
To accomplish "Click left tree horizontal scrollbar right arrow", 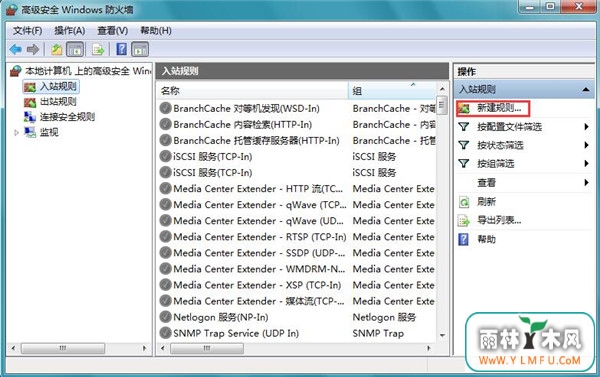I will (x=144, y=349).
